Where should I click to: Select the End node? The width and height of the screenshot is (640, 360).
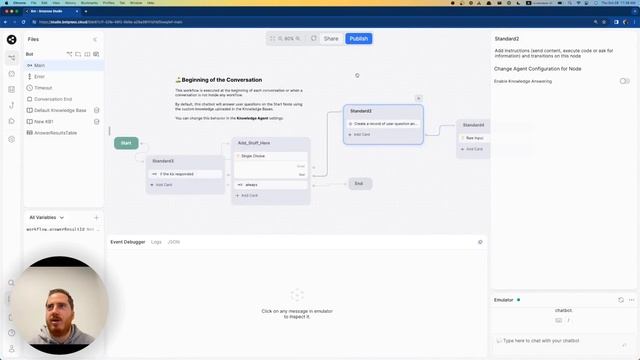click(360, 184)
